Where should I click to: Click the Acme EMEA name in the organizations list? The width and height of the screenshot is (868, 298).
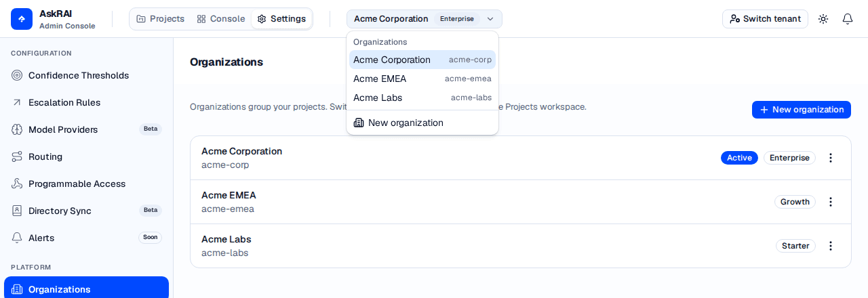[229, 195]
